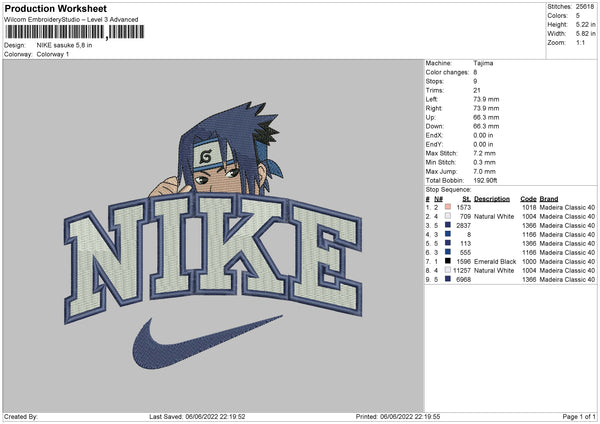This screenshot has width=600, height=424.
Task: Click the 'Stop Sequence:' heading
Action: click(x=448, y=190)
